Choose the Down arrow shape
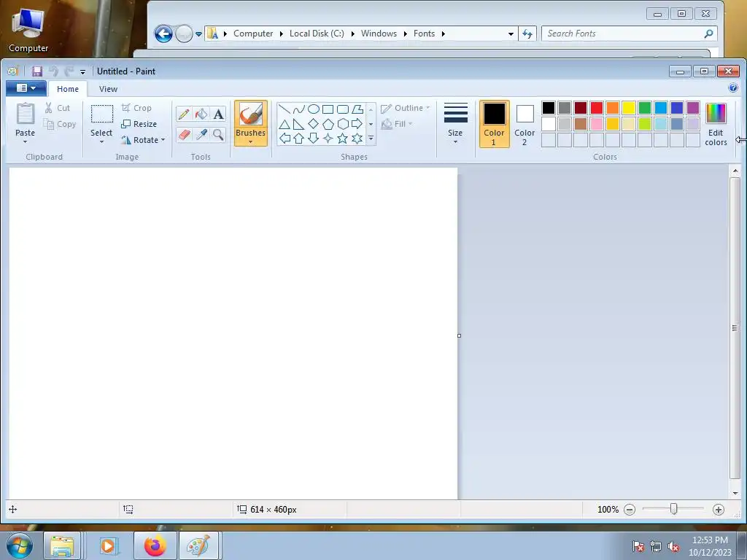This screenshot has height=560, width=747. 314,139
